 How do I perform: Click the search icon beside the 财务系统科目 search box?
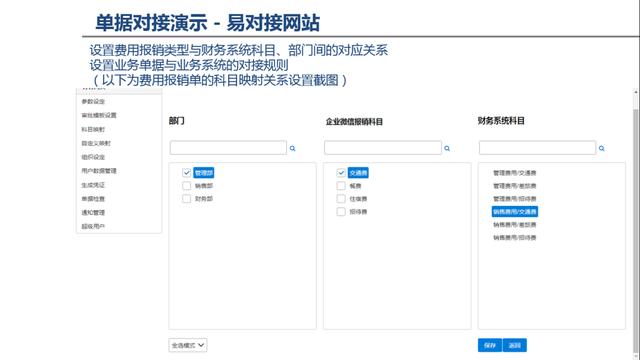(x=602, y=148)
